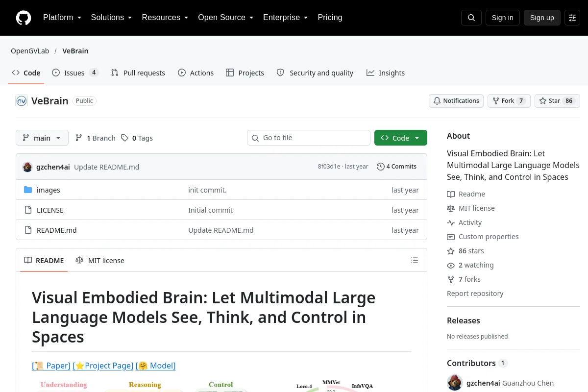Open the Paper link in README
588x392 pixels.
tap(51, 366)
